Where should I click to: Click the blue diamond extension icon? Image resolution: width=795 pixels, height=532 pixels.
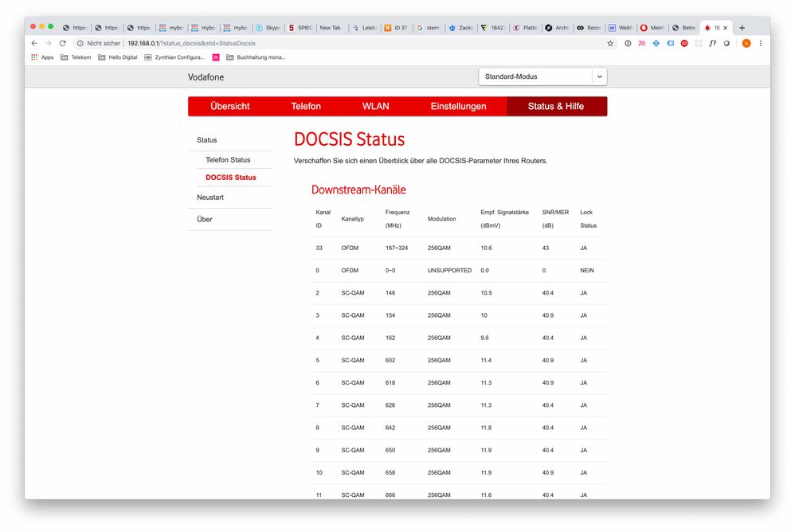[656, 44]
